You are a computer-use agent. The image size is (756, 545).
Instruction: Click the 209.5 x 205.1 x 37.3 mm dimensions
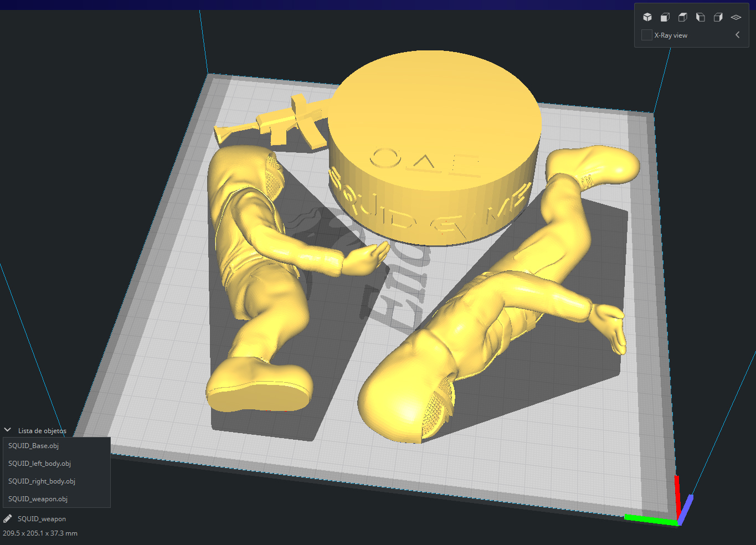coord(40,533)
